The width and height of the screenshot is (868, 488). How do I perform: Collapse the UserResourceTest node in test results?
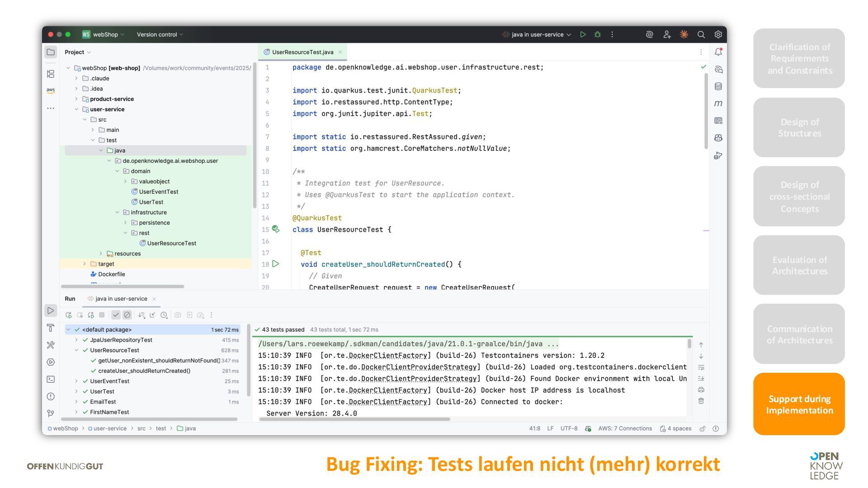(x=76, y=350)
